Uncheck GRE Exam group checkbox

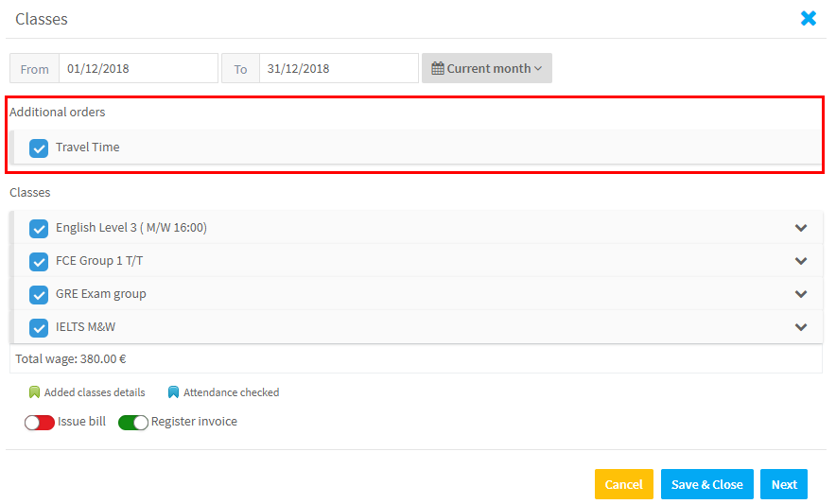[x=39, y=294]
